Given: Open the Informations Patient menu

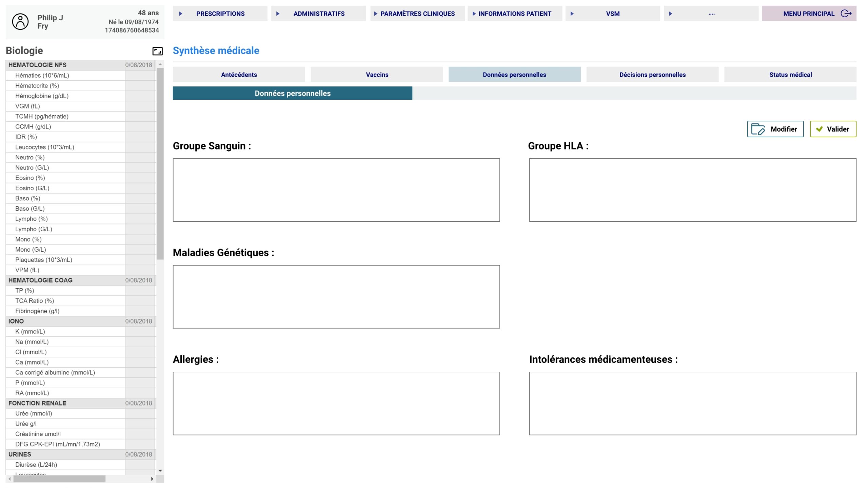Looking at the screenshot, I should click(514, 14).
